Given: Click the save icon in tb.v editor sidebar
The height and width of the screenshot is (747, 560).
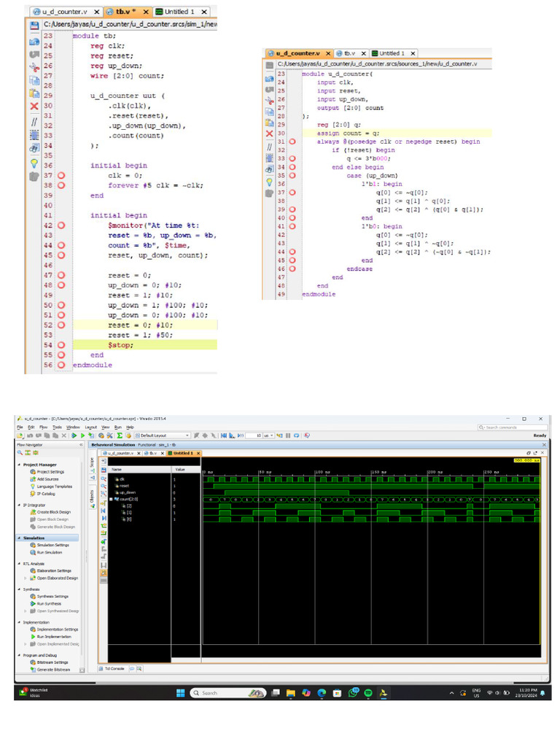Looking at the screenshot, I should coord(34,26).
